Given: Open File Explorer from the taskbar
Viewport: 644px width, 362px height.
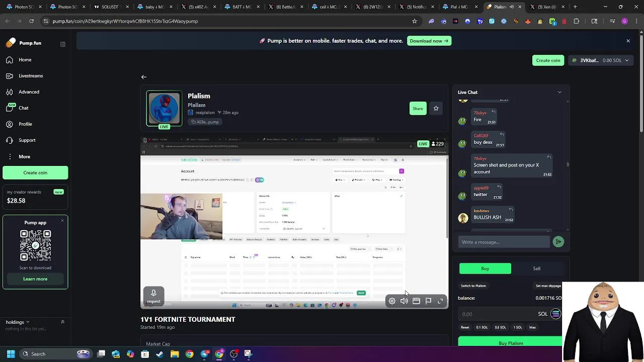Looking at the screenshot, I should (x=175, y=354).
